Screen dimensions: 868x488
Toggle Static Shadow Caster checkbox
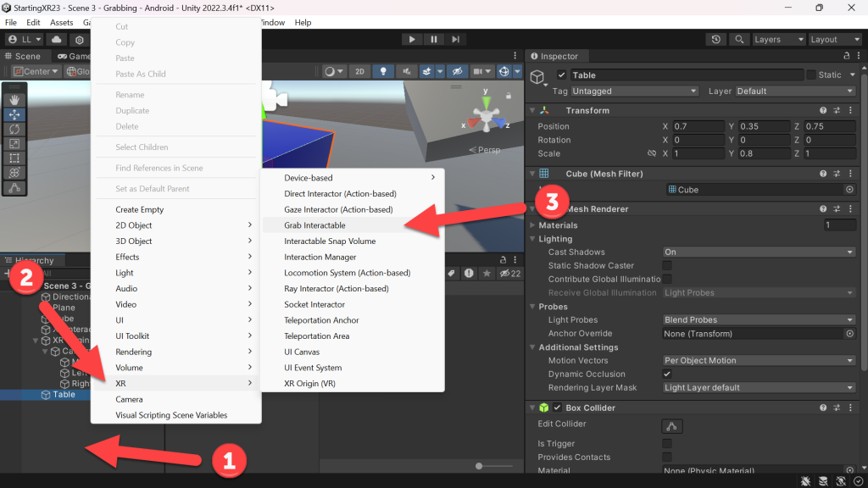pyautogui.click(x=667, y=265)
